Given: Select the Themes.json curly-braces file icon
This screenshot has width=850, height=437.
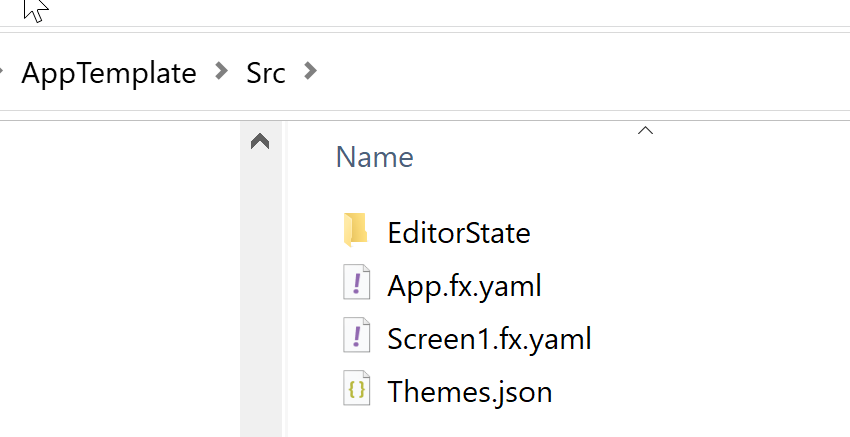Looking at the screenshot, I should (356, 388).
